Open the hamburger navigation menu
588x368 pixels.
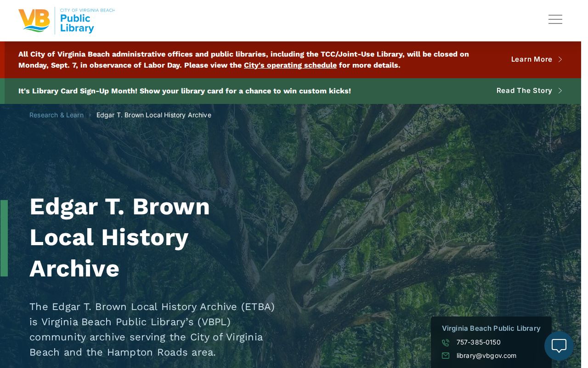pos(555,19)
